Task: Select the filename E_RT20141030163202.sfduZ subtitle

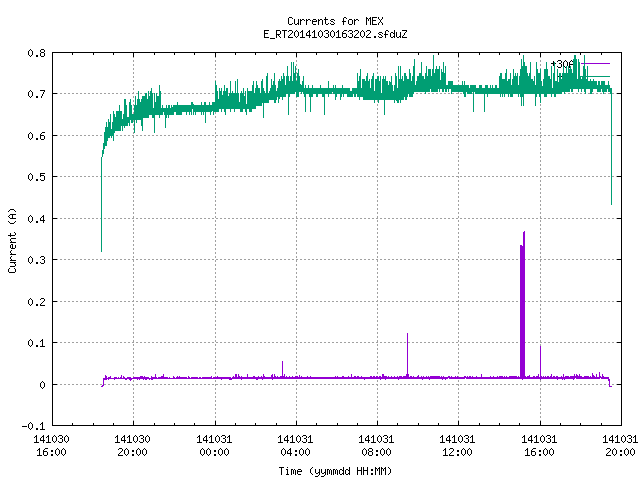Action: [x=335, y=34]
